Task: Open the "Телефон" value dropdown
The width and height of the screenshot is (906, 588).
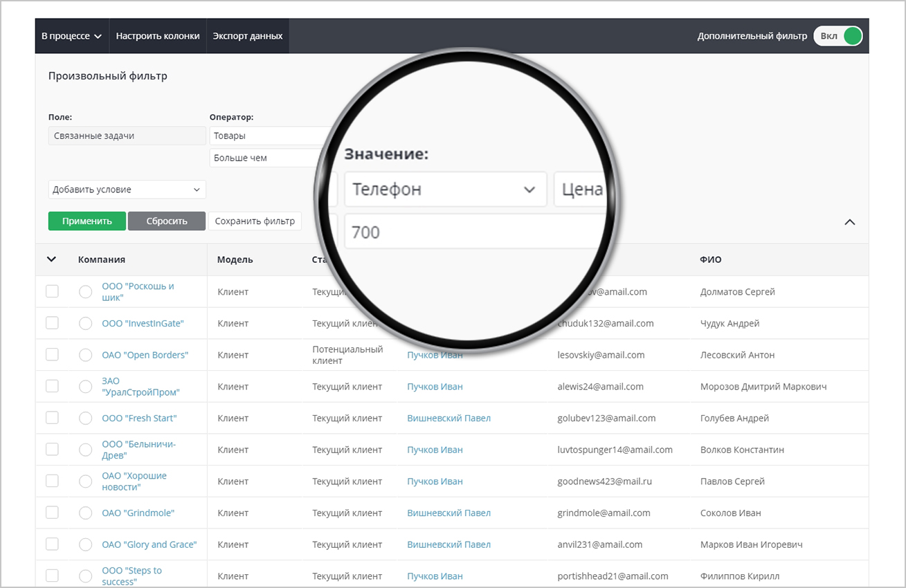Action: coord(446,189)
